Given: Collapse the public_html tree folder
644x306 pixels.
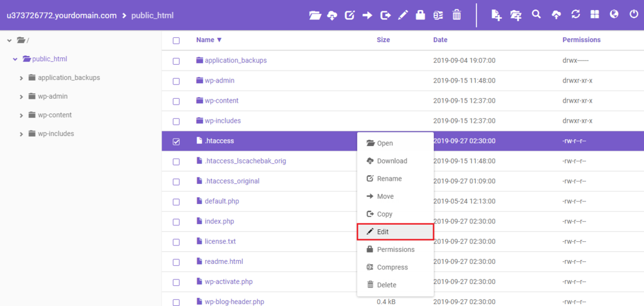Looking at the screenshot, I should 15,59.
